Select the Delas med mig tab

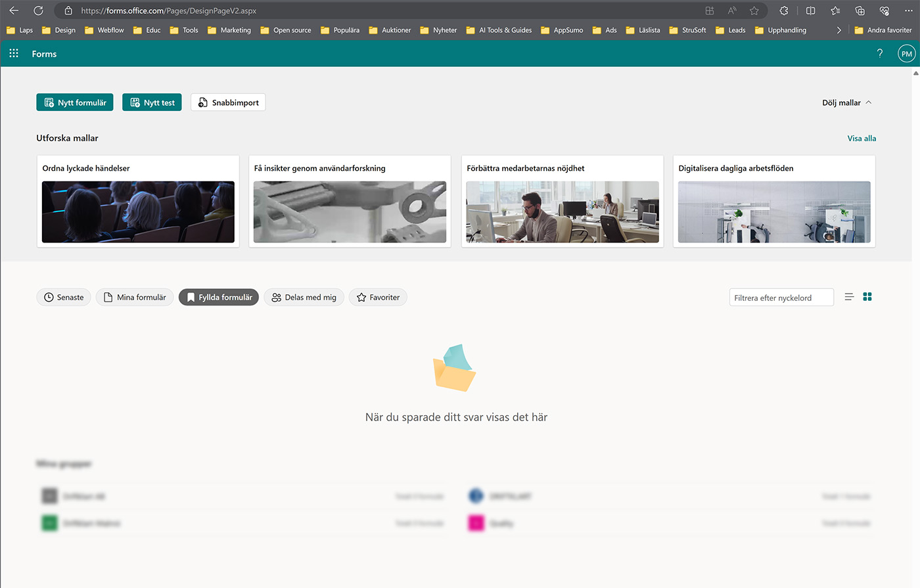point(304,298)
